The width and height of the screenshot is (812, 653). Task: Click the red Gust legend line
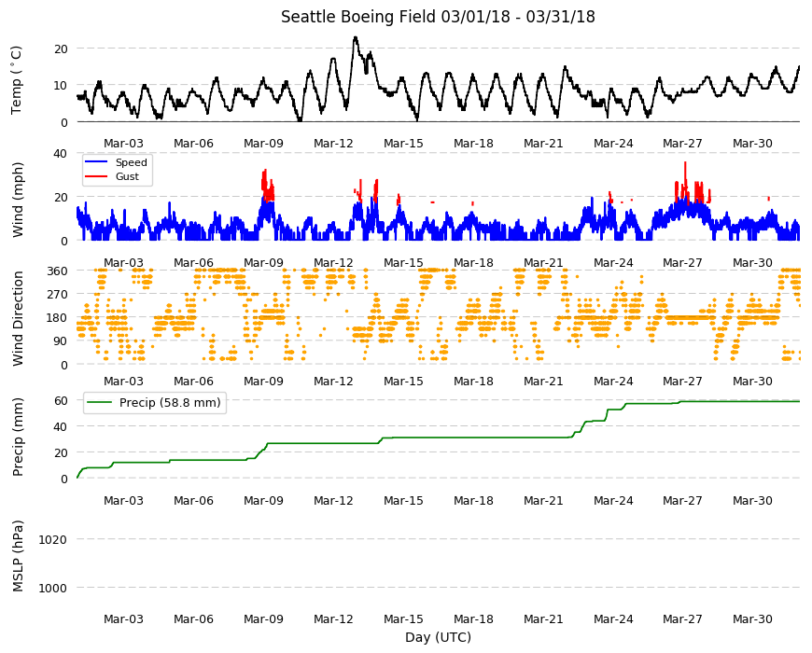[96, 176]
